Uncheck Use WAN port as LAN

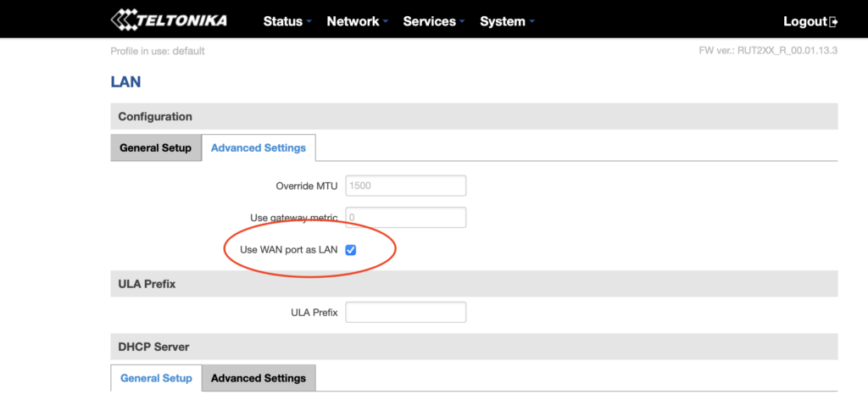tap(351, 250)
